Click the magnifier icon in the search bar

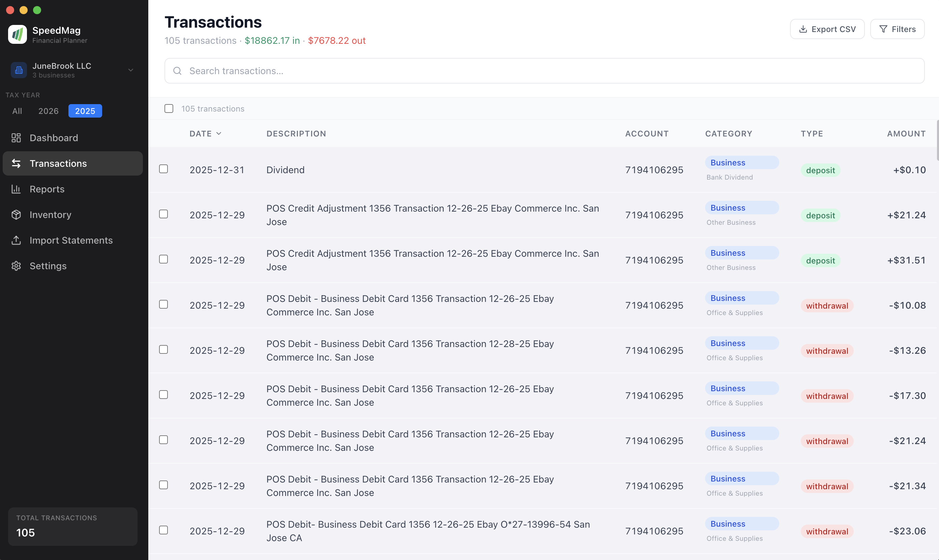pyautogui.click(x=177, y=70)
